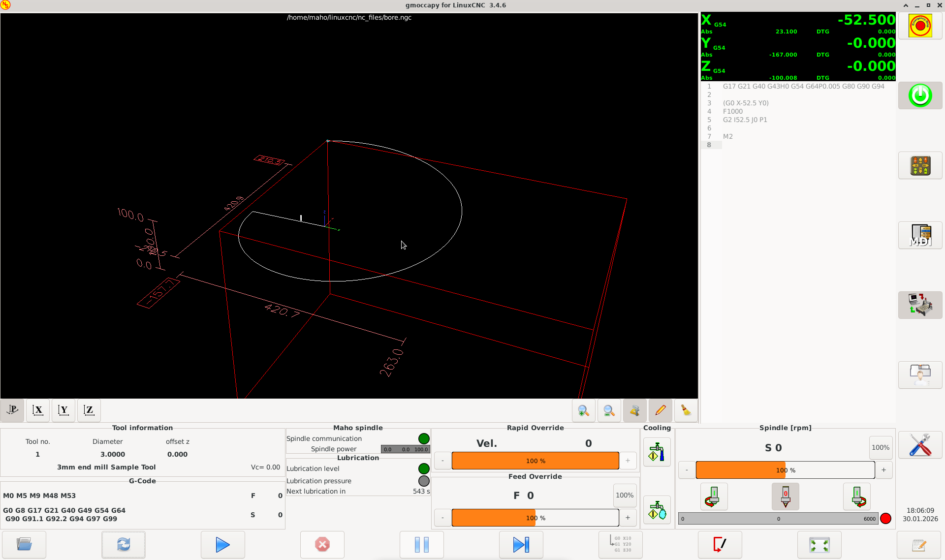Viewport: 945px width, 560px height.
Task: Toggle mist coolant button
Action: pyautogui.click(x=657, y=510)
